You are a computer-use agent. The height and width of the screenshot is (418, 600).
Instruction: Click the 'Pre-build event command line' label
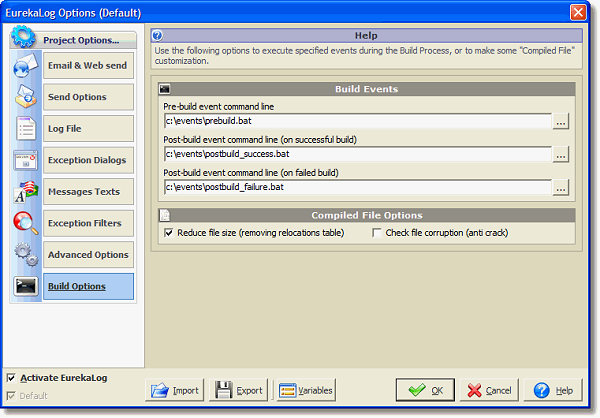pos(218,106)
